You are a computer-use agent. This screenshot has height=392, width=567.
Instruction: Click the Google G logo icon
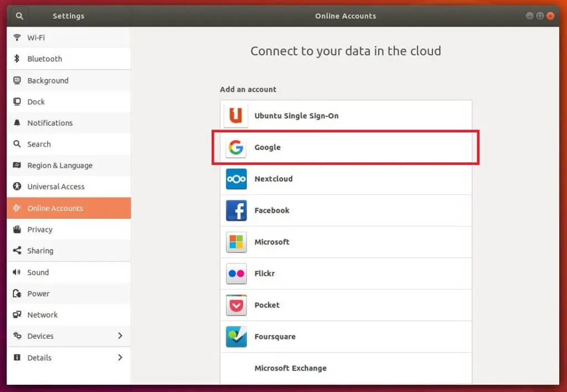236,147
